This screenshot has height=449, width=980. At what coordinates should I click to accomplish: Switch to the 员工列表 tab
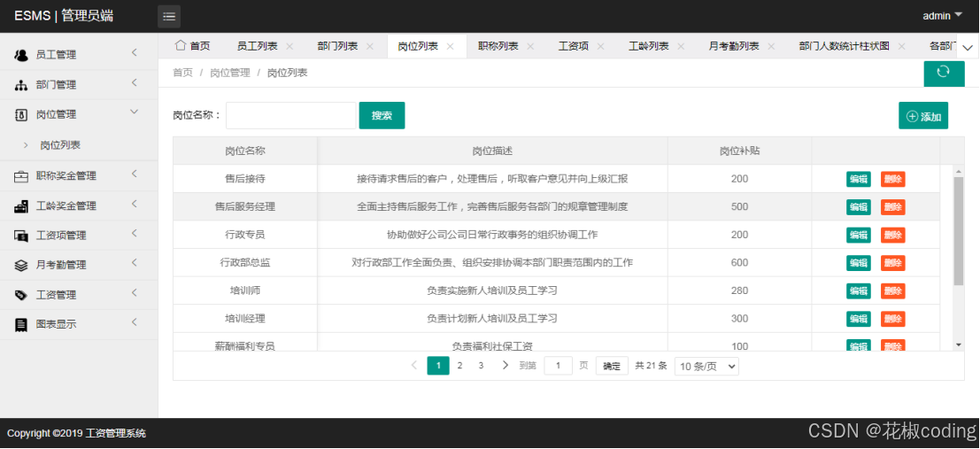pyautogui.click(x=258, y=46)
